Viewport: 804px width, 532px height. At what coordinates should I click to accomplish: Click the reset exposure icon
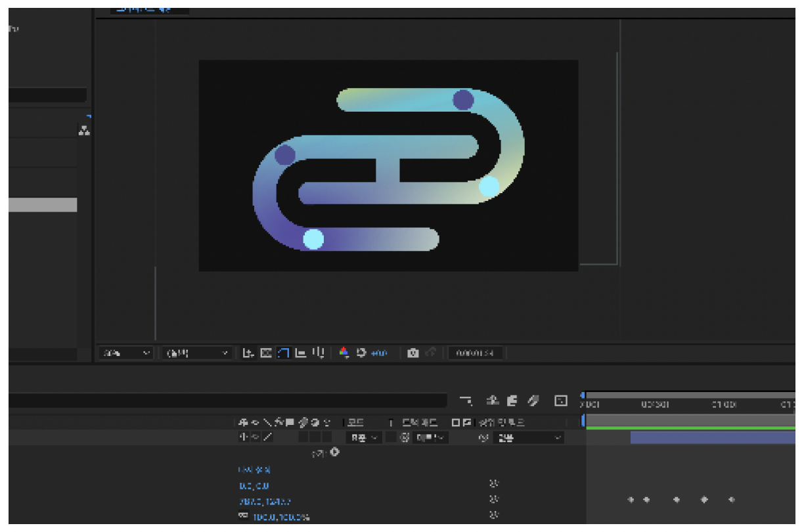tap(361, 353)
